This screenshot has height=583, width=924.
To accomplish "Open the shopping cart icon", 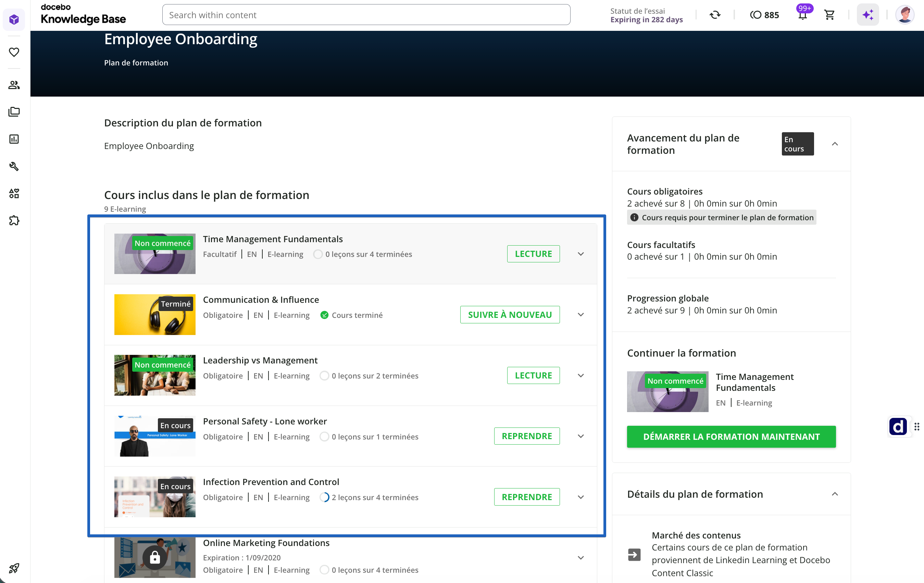I will coord(829,15).
